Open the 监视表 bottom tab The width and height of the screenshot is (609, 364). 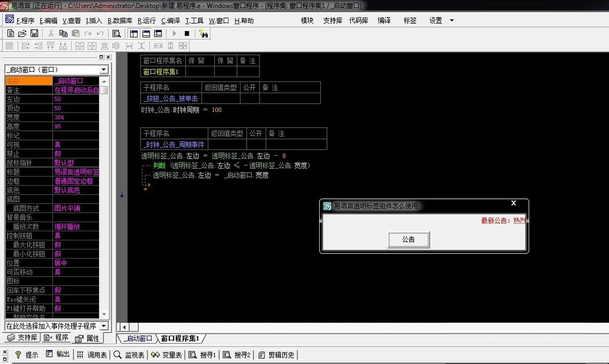click(129, 355)
